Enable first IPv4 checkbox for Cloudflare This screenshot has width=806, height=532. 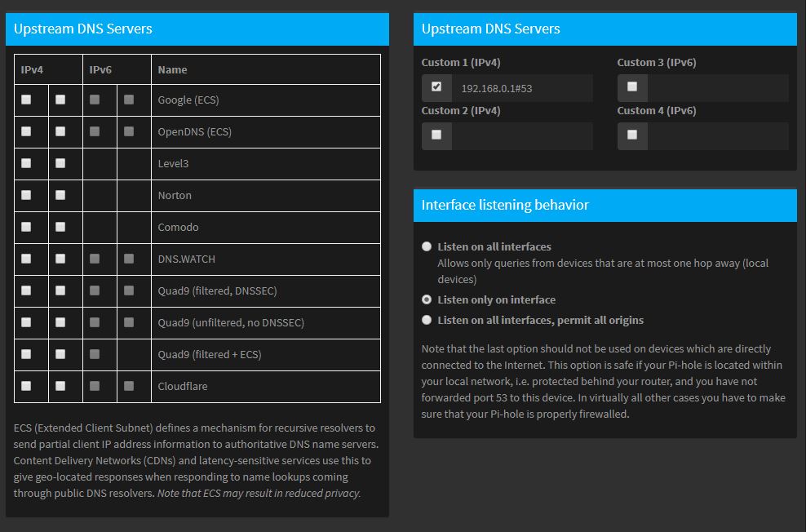click(x=26, y=386)
